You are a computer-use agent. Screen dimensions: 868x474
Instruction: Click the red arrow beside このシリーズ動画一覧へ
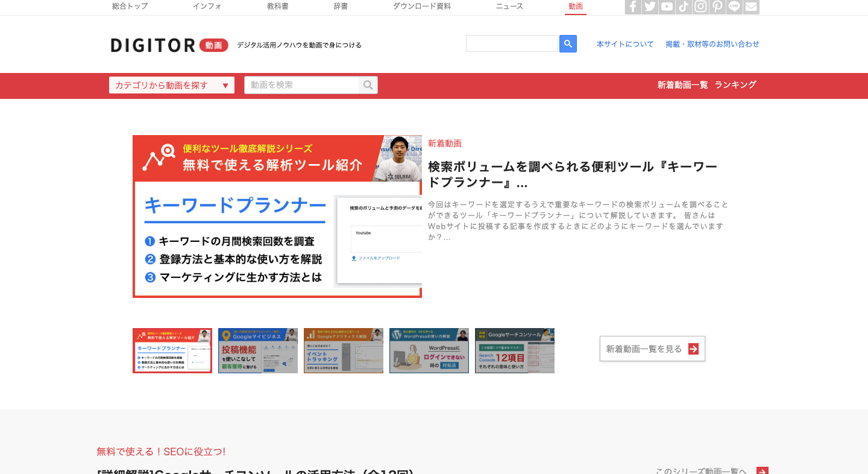point(763,472)
